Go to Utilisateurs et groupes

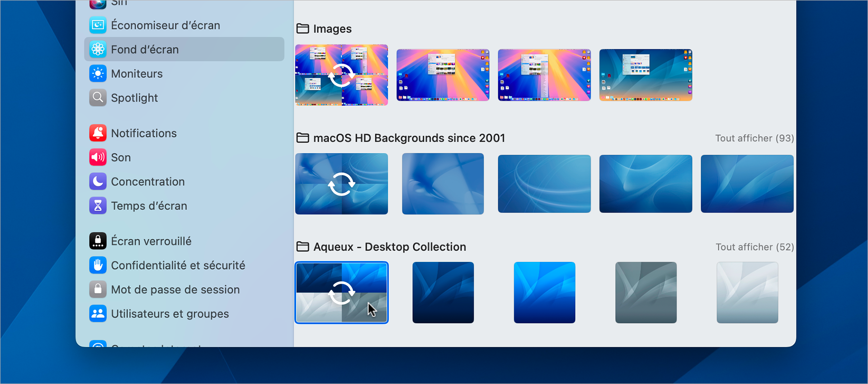[170, 314]
